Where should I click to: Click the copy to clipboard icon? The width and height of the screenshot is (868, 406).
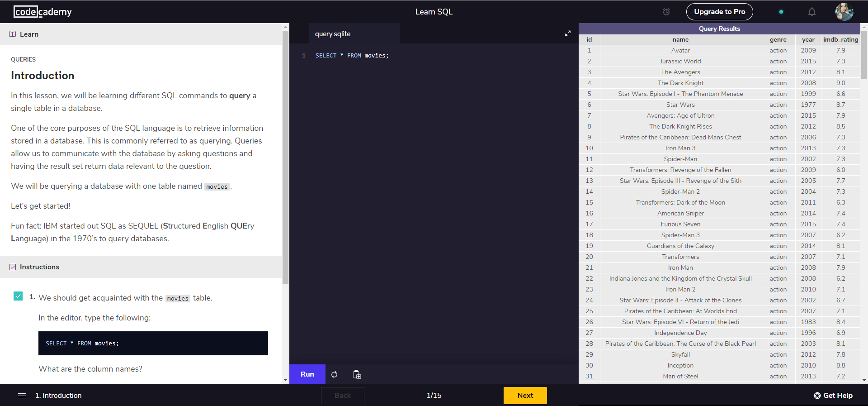click(357, 374)
